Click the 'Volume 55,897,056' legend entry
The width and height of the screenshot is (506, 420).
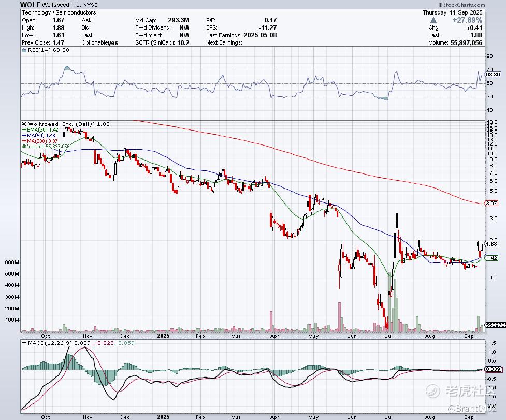[x=48, y=147]
